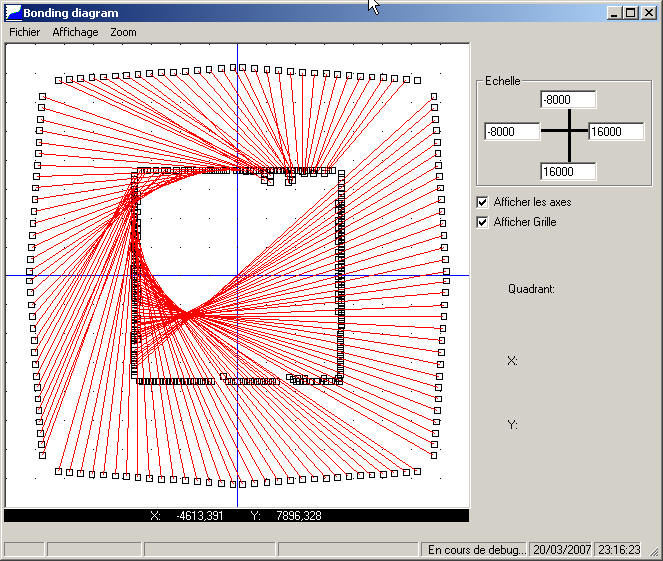This screenshot has width=663, height=561.
Task: Click the right Echelle field showing 16000
Action: pos(616,132)
